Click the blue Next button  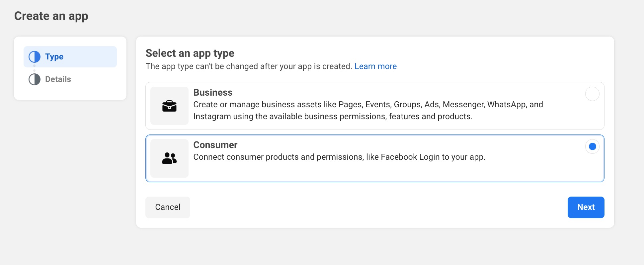tap(586, 207)
